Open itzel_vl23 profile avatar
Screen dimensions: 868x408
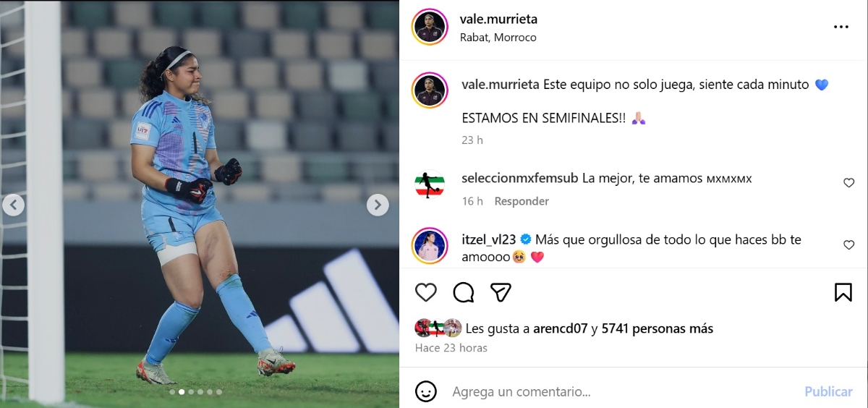pos(430,245)
